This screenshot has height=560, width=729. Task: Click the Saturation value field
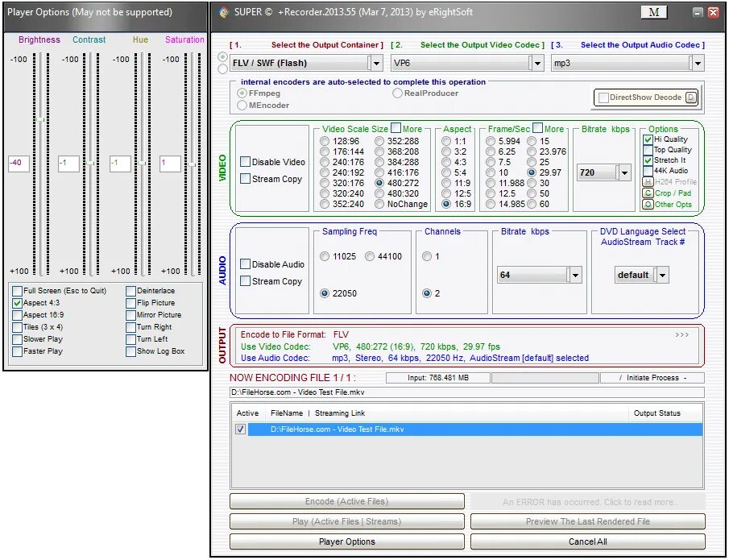pos(170,164)
